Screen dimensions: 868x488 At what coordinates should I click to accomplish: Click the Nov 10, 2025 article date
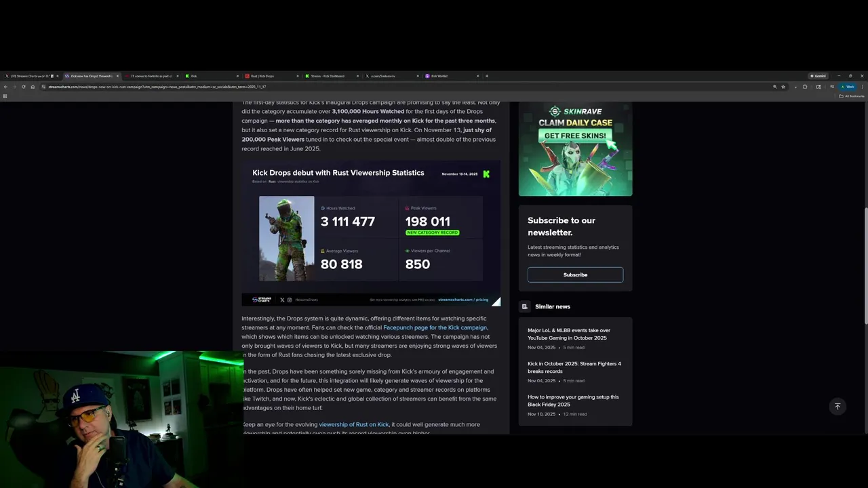[541, 414]
